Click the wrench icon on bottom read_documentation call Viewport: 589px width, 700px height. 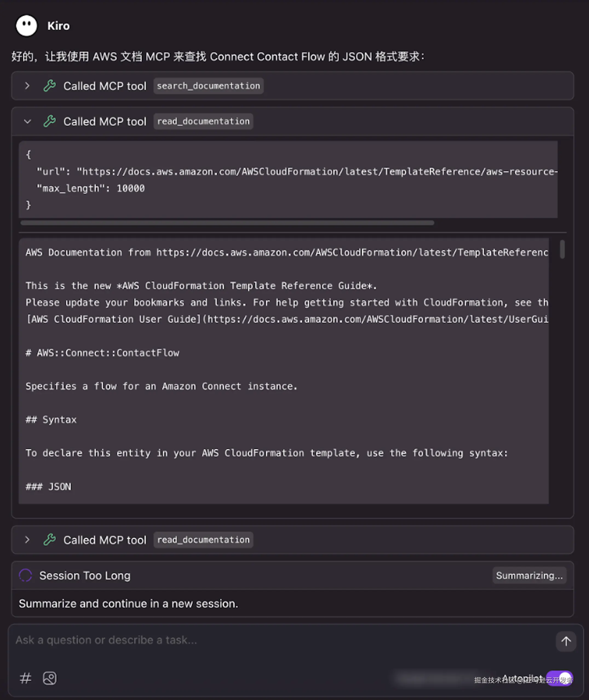tap(49, 540)
